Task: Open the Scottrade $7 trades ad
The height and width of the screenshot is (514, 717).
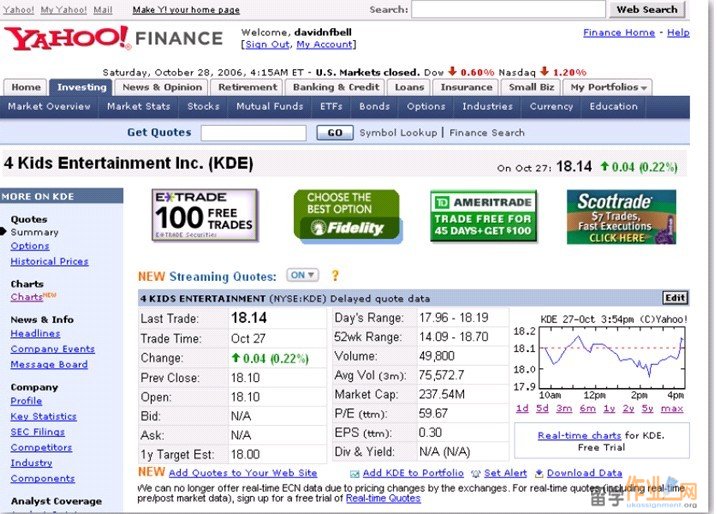Action: 621,217
